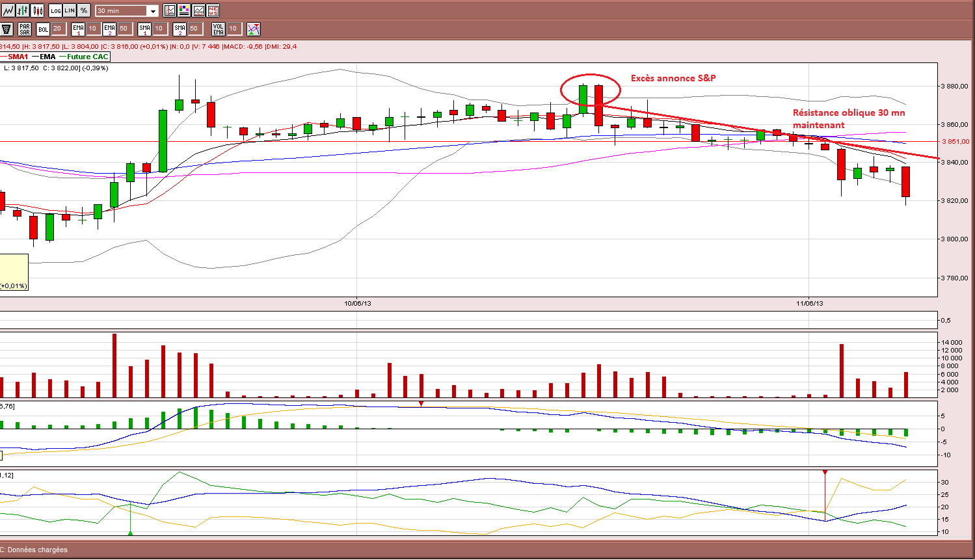
Task: Click the 11/06/13 date label
Action: [810, 303]
